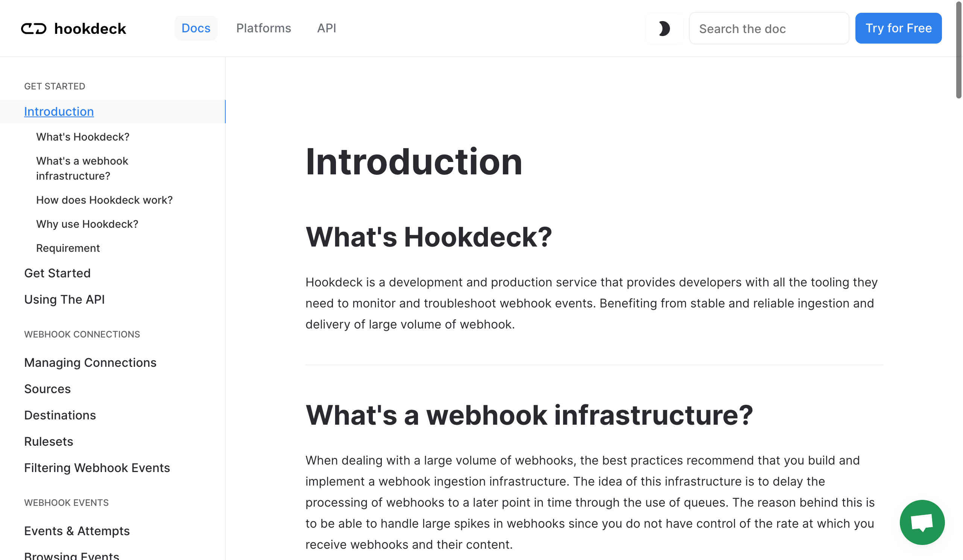Click the What's Hookdeck? heading
Screen dimensions: 963x560
[x=429, y=237]
